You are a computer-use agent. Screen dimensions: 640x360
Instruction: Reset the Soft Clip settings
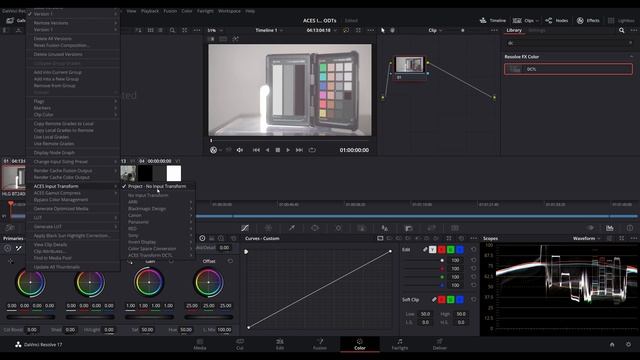473,300
